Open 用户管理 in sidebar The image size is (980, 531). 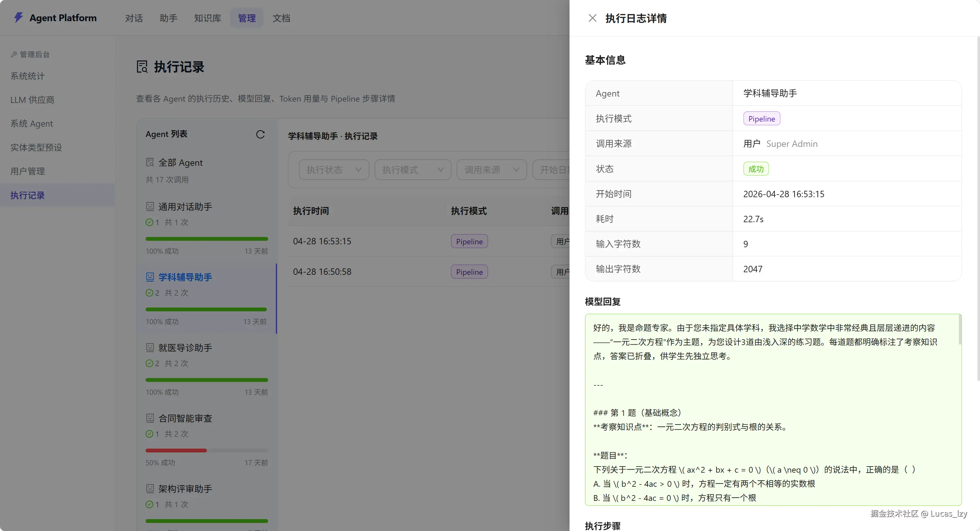click(57, 171)
